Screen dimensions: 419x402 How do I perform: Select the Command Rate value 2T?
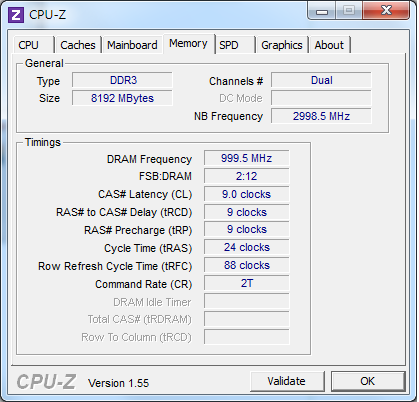247,283
